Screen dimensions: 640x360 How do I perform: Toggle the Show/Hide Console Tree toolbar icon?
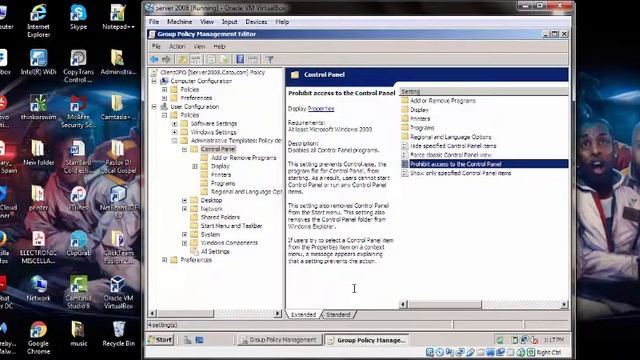196,60
